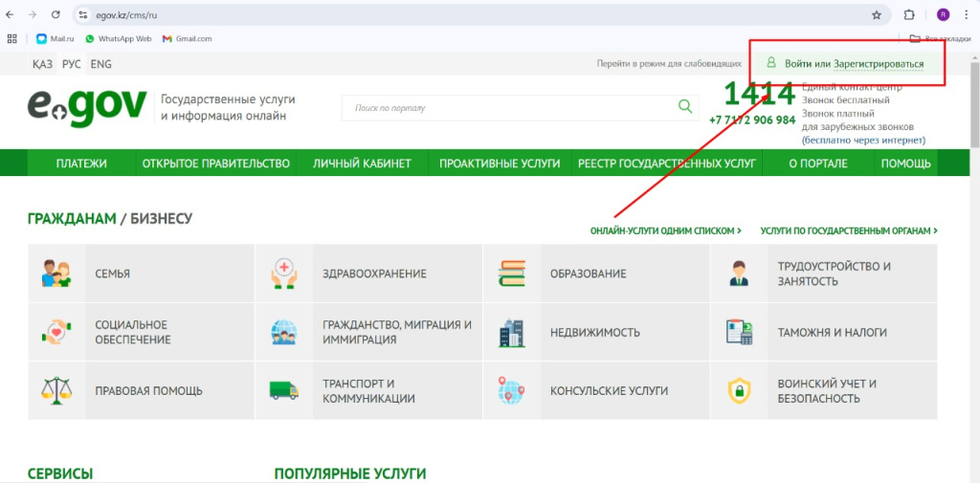Reload the page with the refresh icon

(56, 15)
